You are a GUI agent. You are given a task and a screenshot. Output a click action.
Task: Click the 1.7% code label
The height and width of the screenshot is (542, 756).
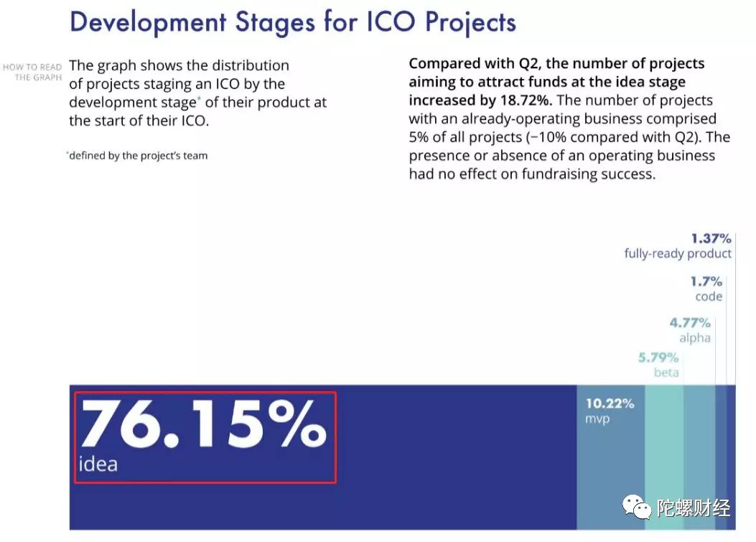[x=706, y=289]
